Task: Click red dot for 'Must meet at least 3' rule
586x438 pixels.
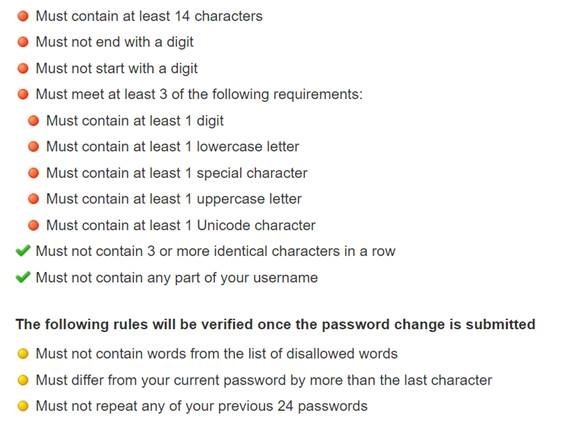Action: point(23,94)
